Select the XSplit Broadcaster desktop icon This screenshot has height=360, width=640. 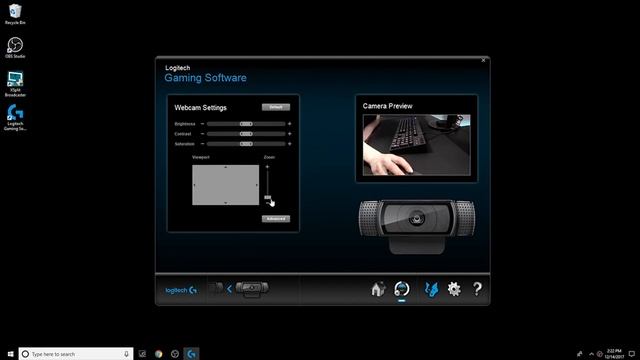[15, 84]
